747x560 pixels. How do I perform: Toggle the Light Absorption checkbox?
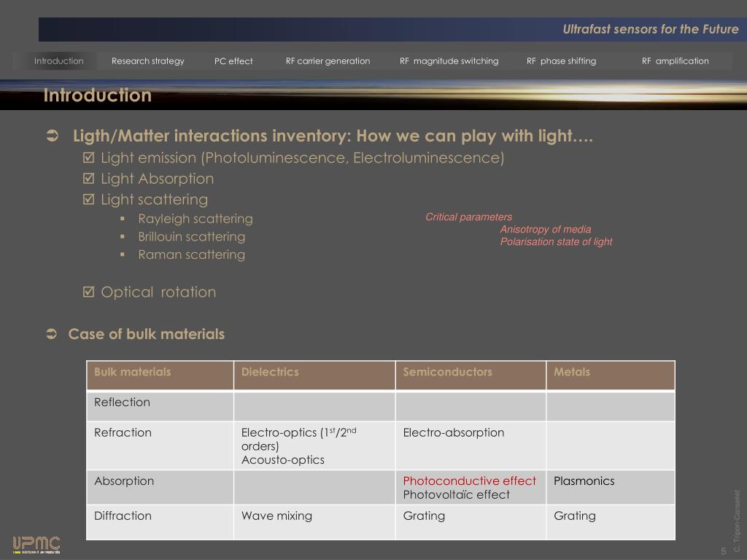click(x=89, y=179)
